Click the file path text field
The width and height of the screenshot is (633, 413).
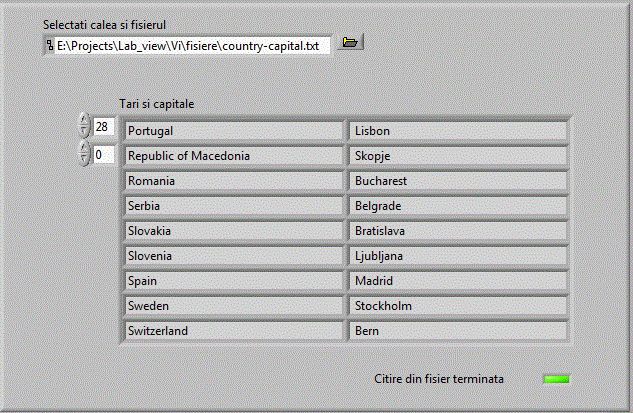point(192,46)
